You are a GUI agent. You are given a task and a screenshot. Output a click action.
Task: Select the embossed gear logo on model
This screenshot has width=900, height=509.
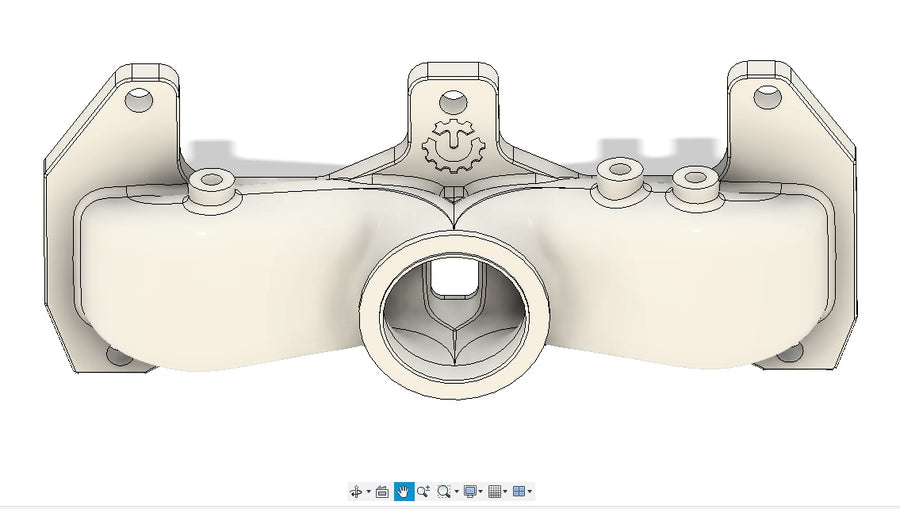click(x=453, y=144)
